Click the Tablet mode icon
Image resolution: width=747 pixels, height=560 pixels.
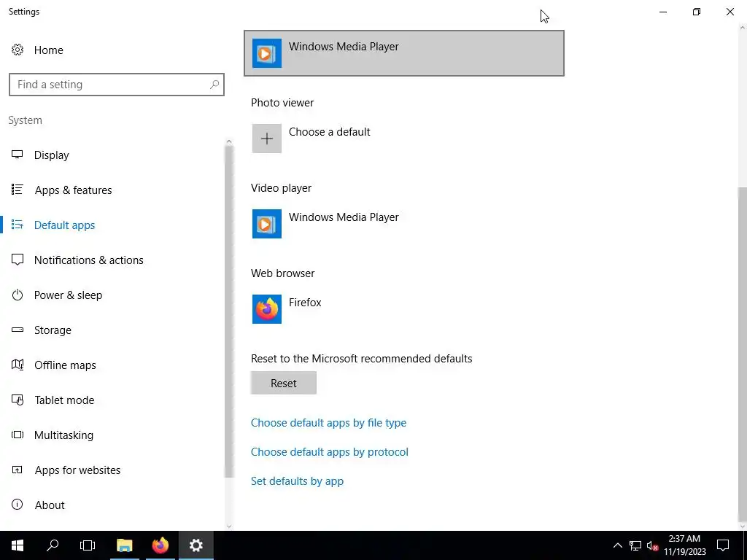(18, 400)
